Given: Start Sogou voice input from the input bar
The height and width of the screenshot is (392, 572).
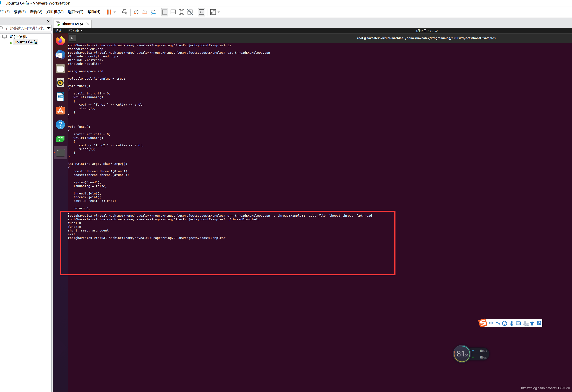Looking at the screenshot, I should pos(512,323).
